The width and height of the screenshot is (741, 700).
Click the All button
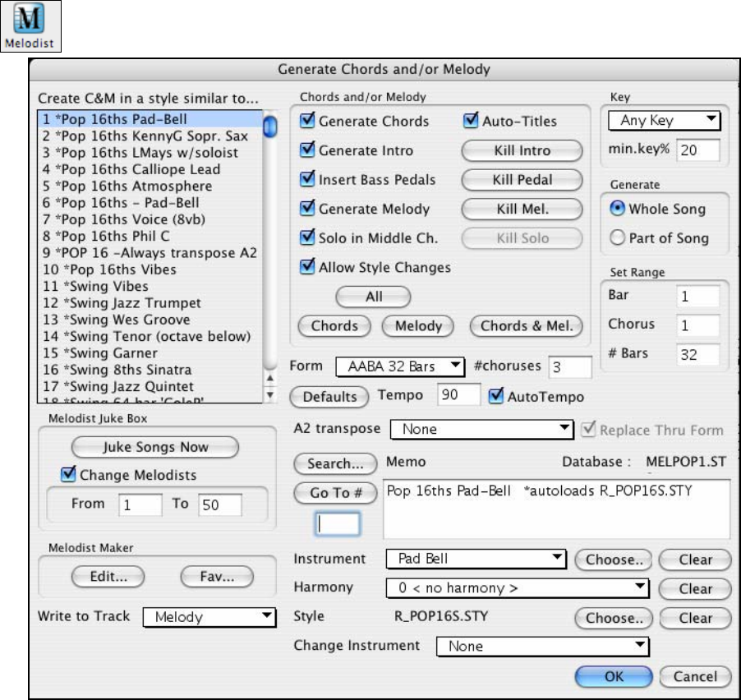(373, 297)
